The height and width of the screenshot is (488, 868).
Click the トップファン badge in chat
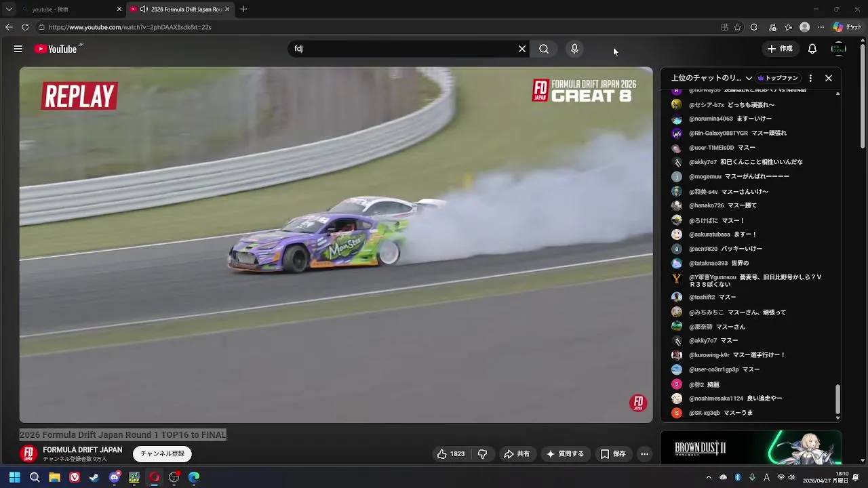click(778, 78)
